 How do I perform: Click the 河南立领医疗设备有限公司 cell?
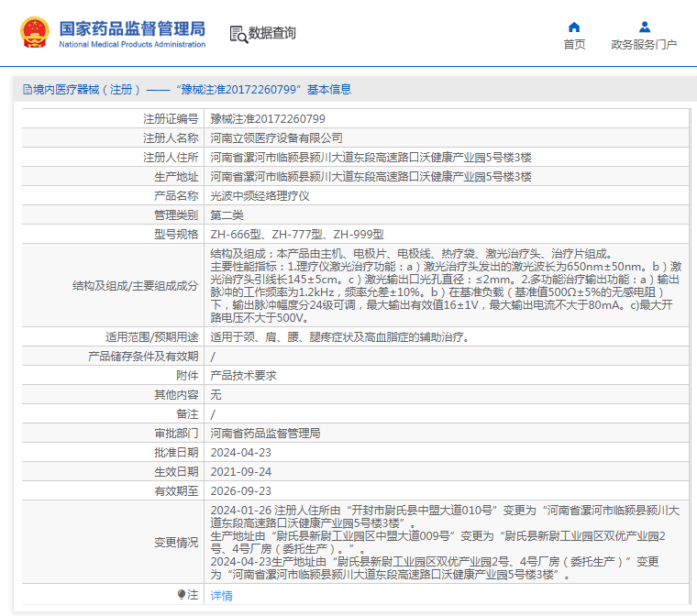pyautogui.click(x=447, y=138)
